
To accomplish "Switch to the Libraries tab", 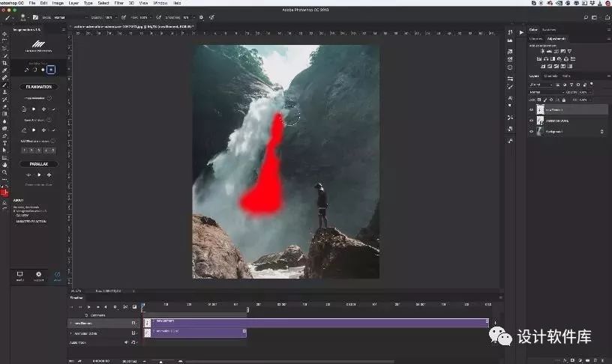I will pyautogui.click(x=535, y=39).
